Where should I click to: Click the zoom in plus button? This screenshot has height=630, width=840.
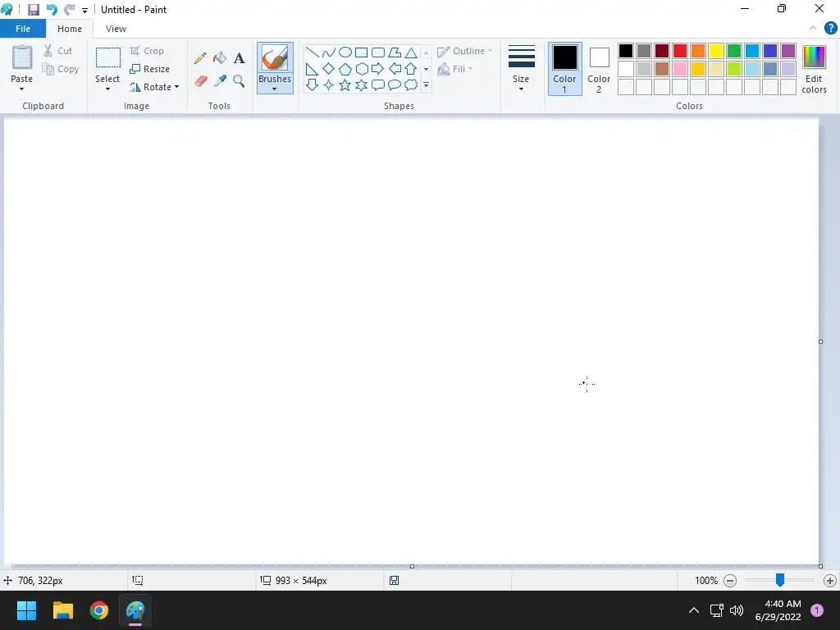point(830,580)
